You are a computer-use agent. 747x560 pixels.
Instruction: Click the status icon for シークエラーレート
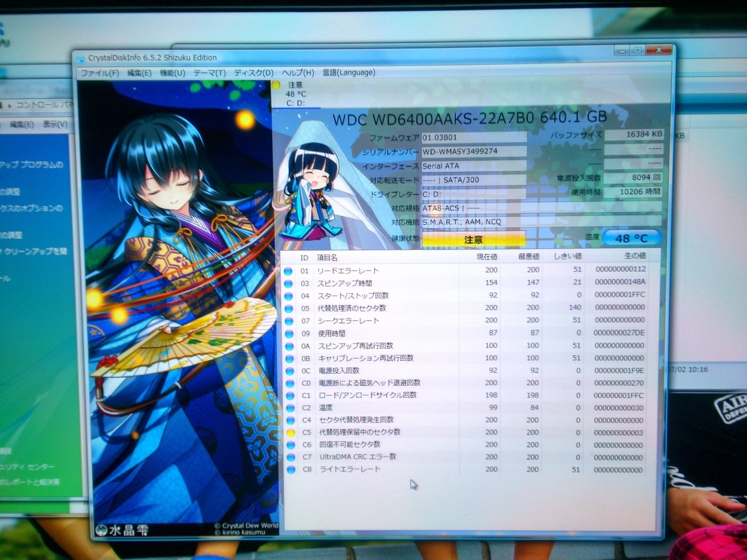(x=288, y=320)
